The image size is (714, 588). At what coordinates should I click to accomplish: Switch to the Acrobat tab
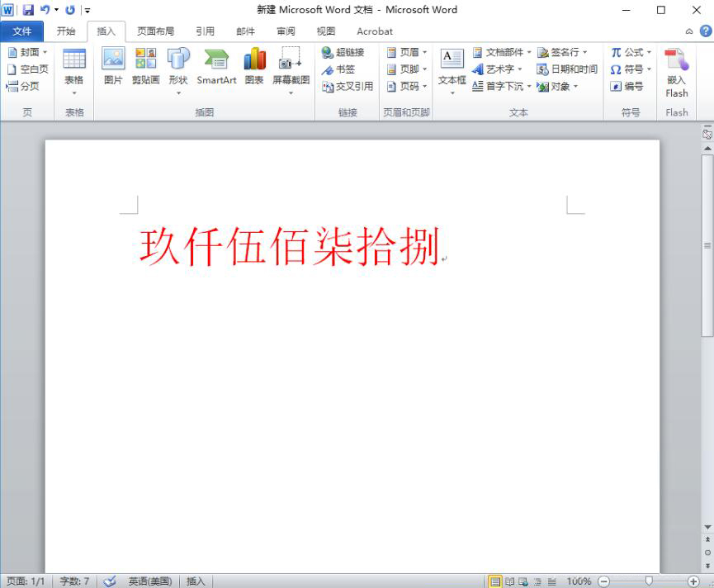click(x=374, y=31)
